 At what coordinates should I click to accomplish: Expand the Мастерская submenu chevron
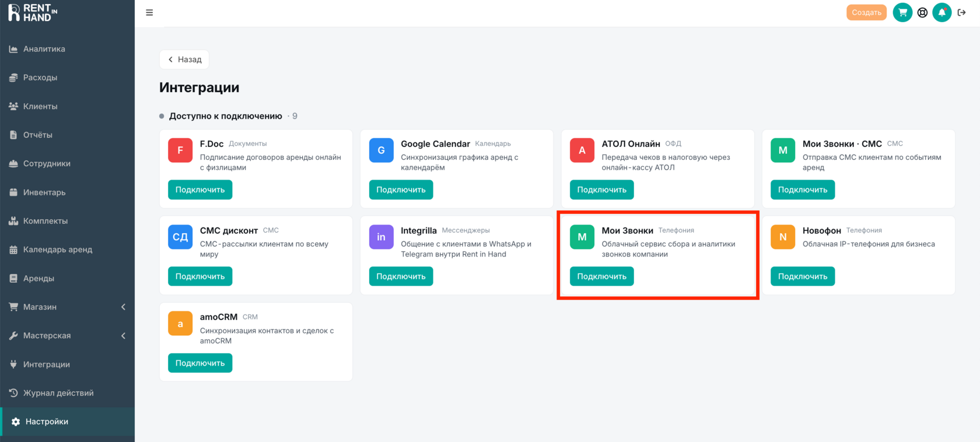click(x=123, y=336)
